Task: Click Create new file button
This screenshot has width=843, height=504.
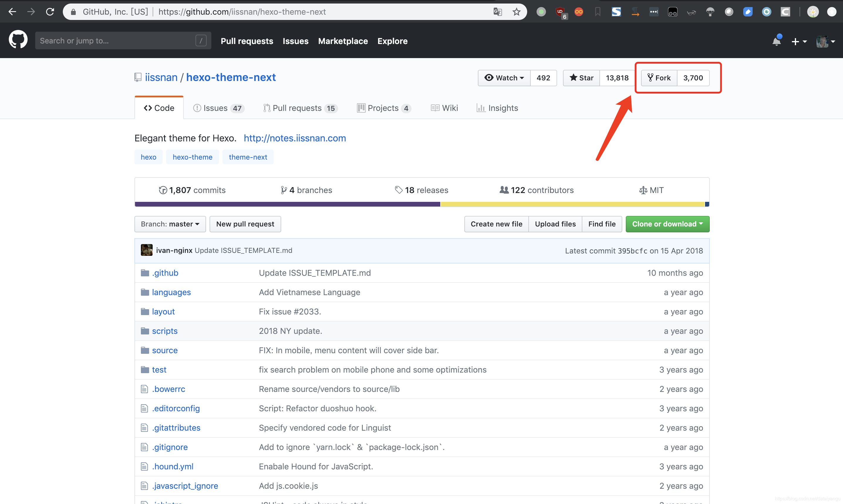Action: [x=496, y=224]
